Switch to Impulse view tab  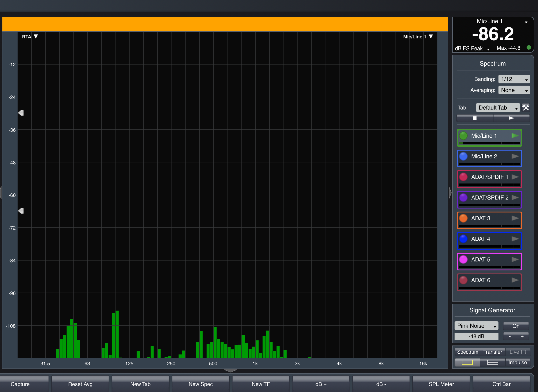[x=518, y=362]
